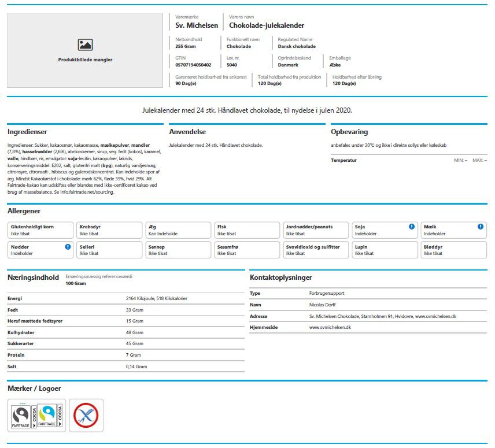Click the Protein value 7 Gram
Screen dimensions: 495x448
pyautogui.click(x=133, y=356)
